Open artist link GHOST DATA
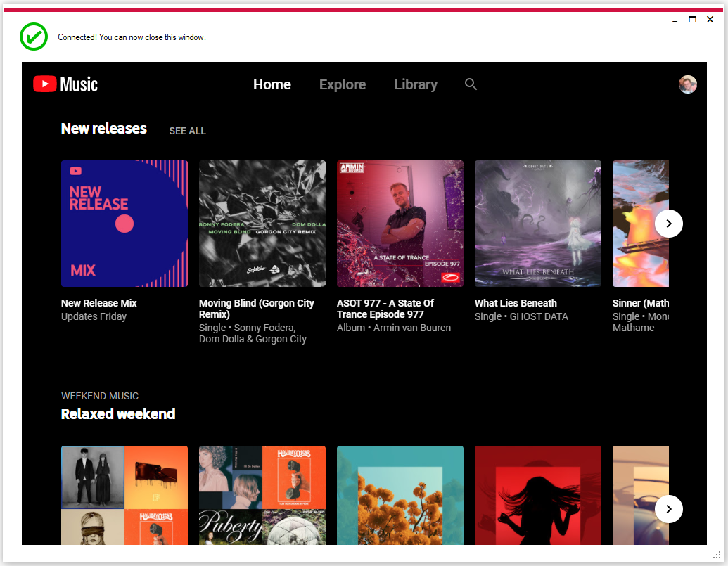The width and height of the screenshot is (728, 566). (x=539, y=316)
